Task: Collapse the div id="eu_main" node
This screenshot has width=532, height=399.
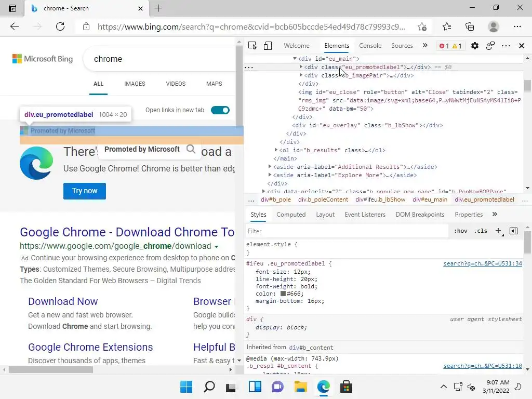Action: tap(295, 59)
